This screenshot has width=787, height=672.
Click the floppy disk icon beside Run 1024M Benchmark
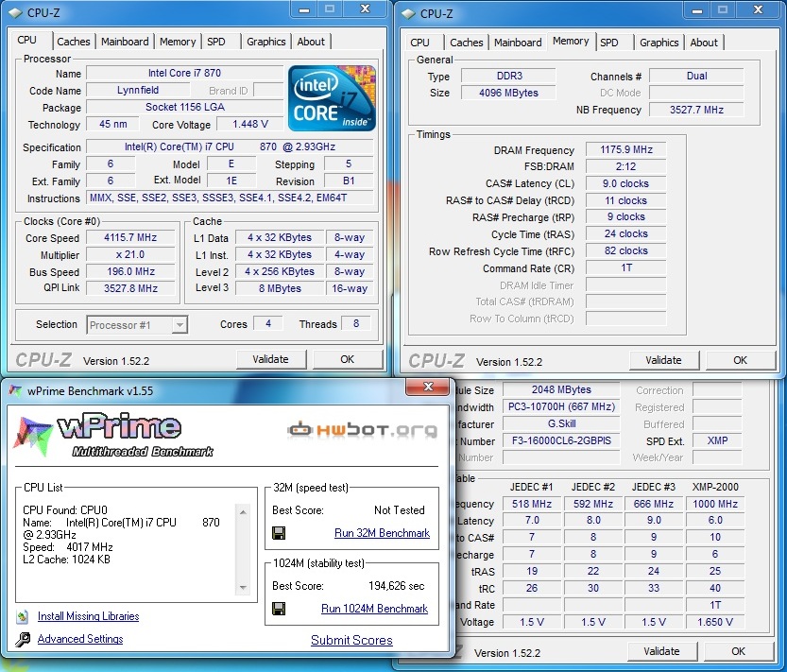click(x=279, y=609)
